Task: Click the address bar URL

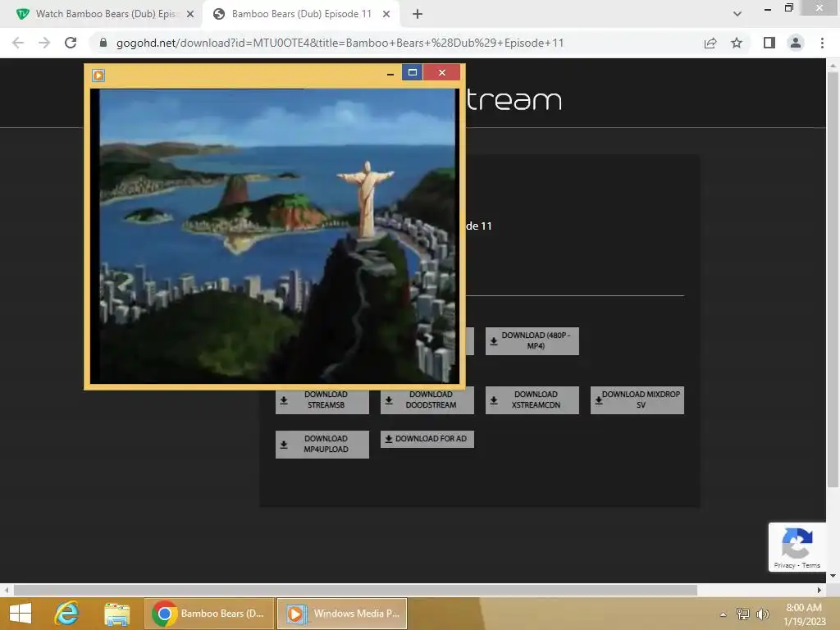Action: (x=340, y=43)
